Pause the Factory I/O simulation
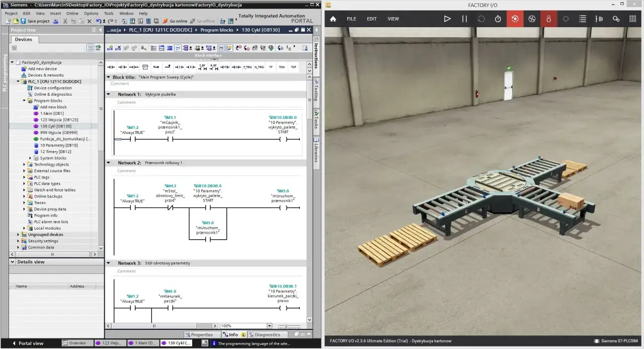 pos(464,19)
